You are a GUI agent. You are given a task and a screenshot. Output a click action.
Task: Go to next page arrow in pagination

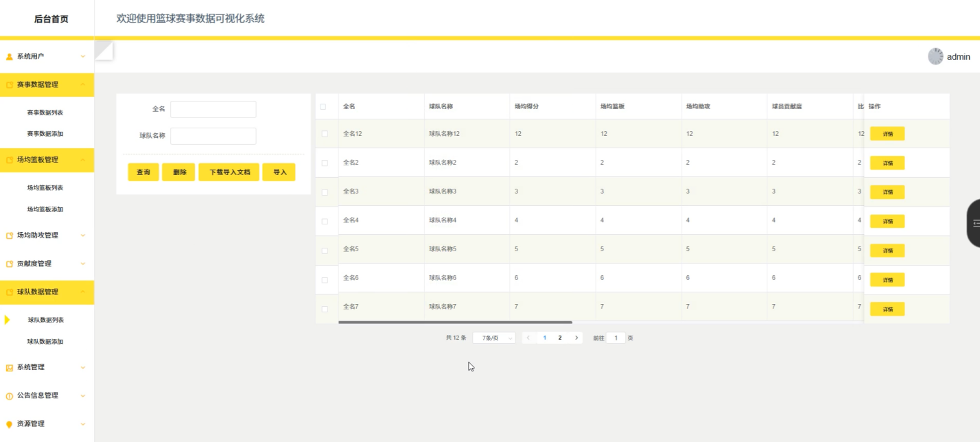point(576,338)
